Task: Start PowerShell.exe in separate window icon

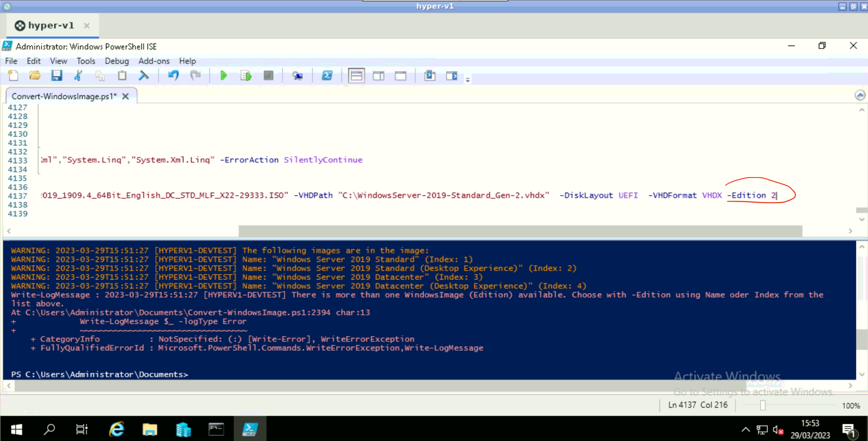Action: tap(327, 75)
